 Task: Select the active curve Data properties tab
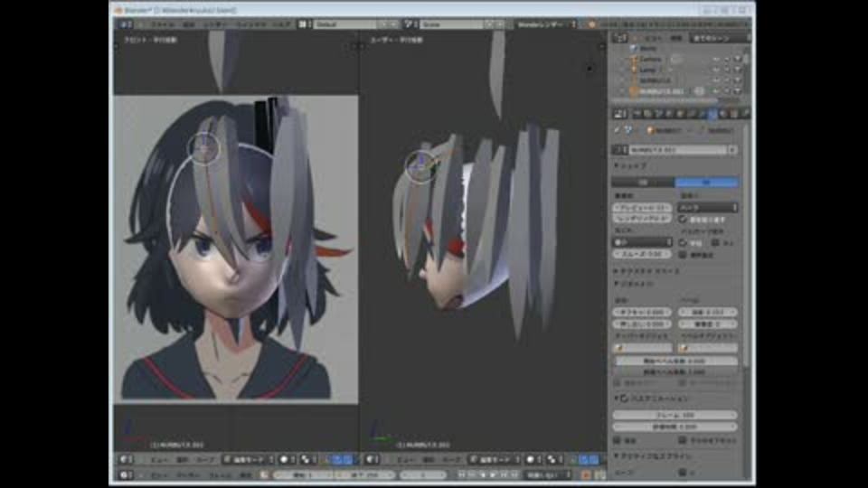[713, 114]
